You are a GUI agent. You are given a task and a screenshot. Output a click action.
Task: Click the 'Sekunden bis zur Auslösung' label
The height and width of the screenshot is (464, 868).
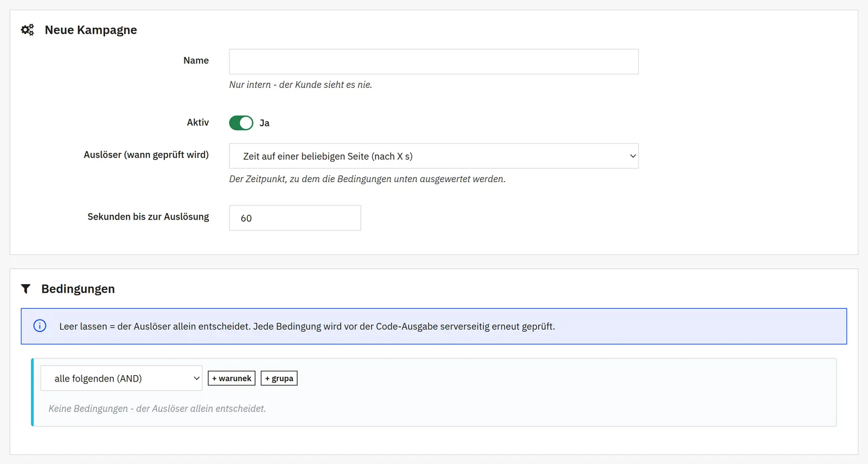[148, 216]
